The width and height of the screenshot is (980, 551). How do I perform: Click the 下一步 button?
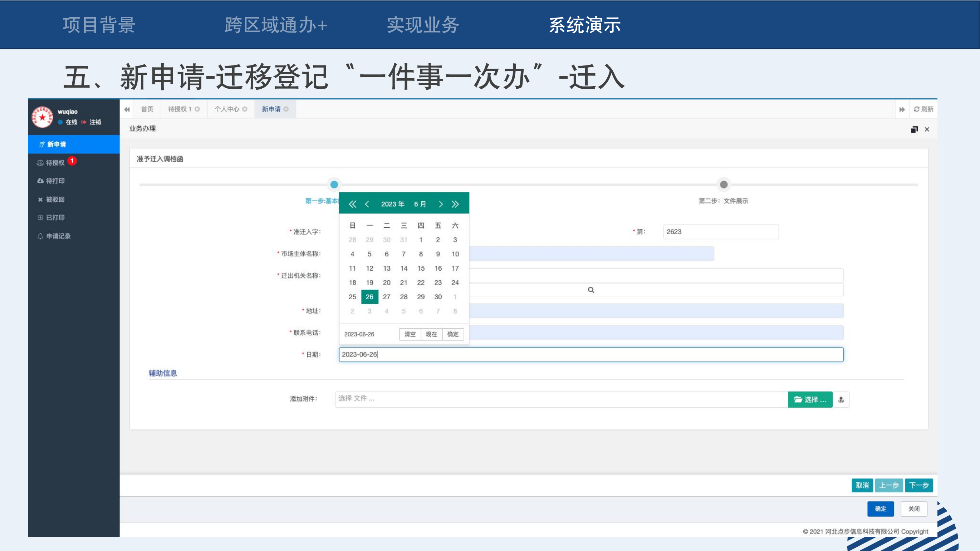[919, 485]
